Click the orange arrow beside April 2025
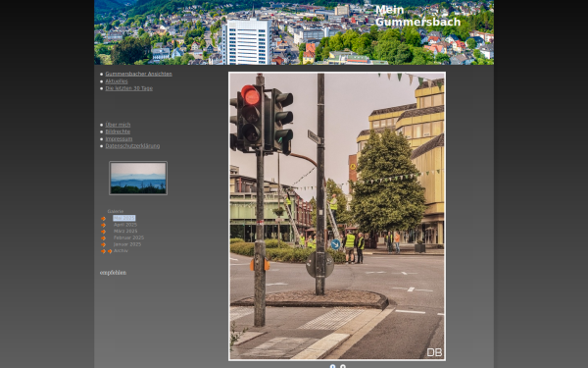This screenshot has height=368, width=588. (103, 225)
